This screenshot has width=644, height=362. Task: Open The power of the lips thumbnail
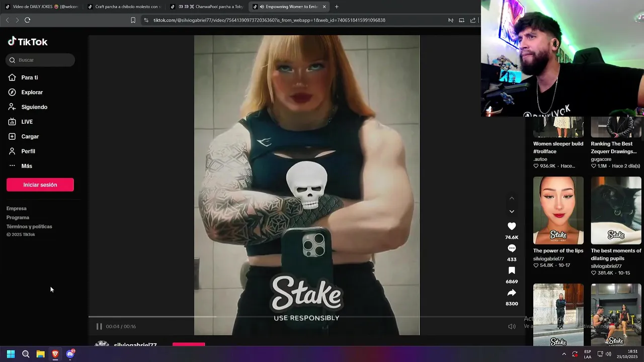[x=558, y=210]
